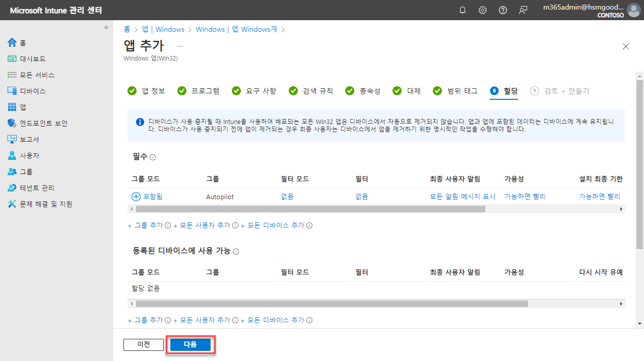
Task: Open 테넌트 관리 in sidebar
Action: pyautogui.click(x=37, y=188)
